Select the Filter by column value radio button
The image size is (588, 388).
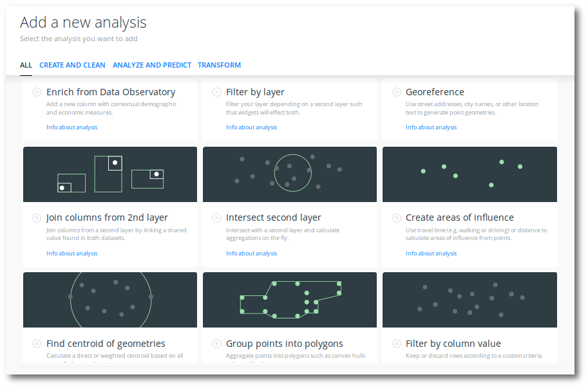[x=396, y=344]
